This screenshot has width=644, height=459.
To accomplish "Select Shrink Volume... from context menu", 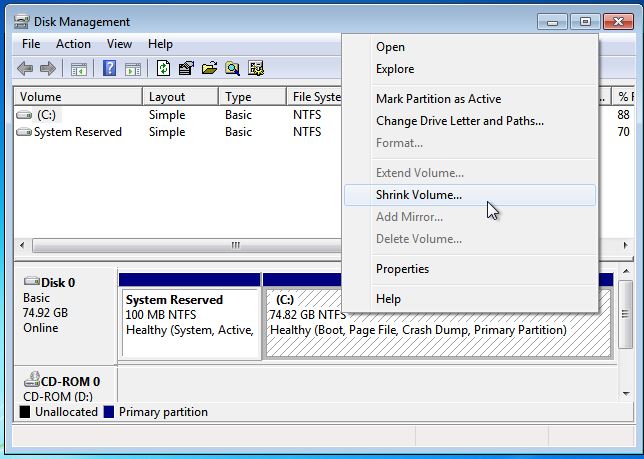I will click(x=470, y=195).
